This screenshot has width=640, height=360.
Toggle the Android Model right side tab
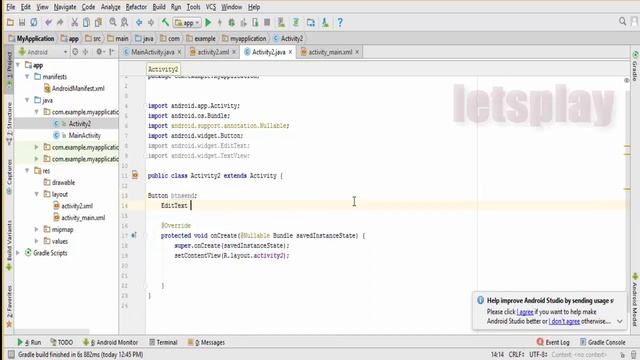coord(635,299)
